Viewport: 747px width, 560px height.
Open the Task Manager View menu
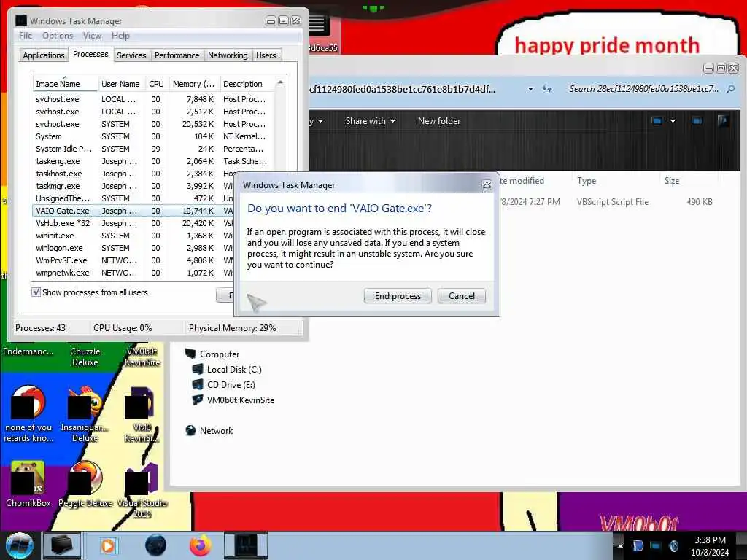pyautogui.click(x=92, y=36)
